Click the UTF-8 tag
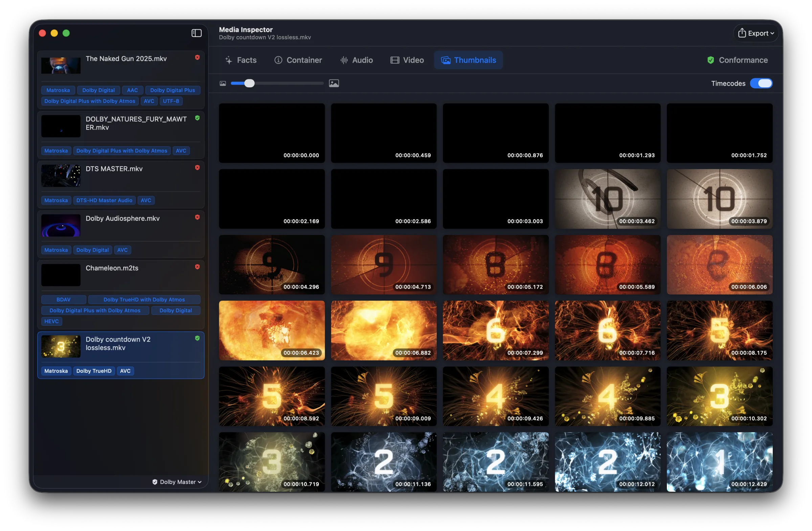 pos(171,101)
